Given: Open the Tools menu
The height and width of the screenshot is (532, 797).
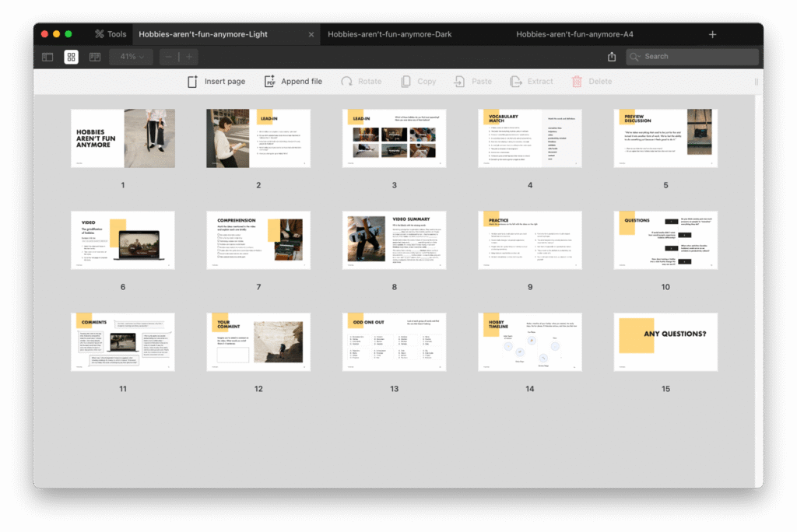Looking at the screenshot, I should pos(110,34).
